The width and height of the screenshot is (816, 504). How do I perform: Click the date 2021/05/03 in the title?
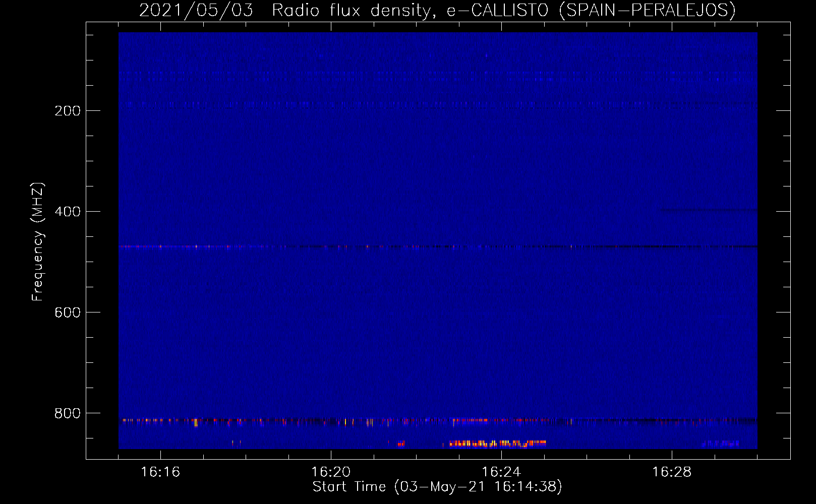[x=196, y=10]
